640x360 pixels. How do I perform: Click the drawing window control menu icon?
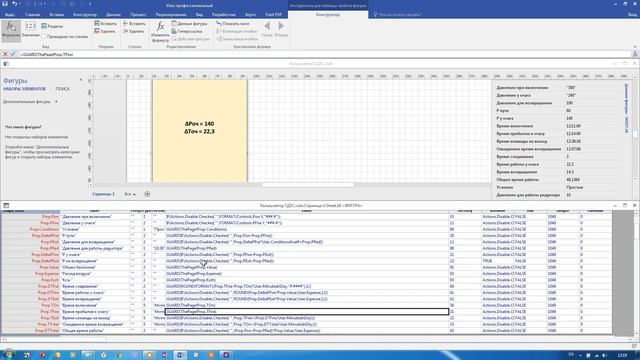6,64
